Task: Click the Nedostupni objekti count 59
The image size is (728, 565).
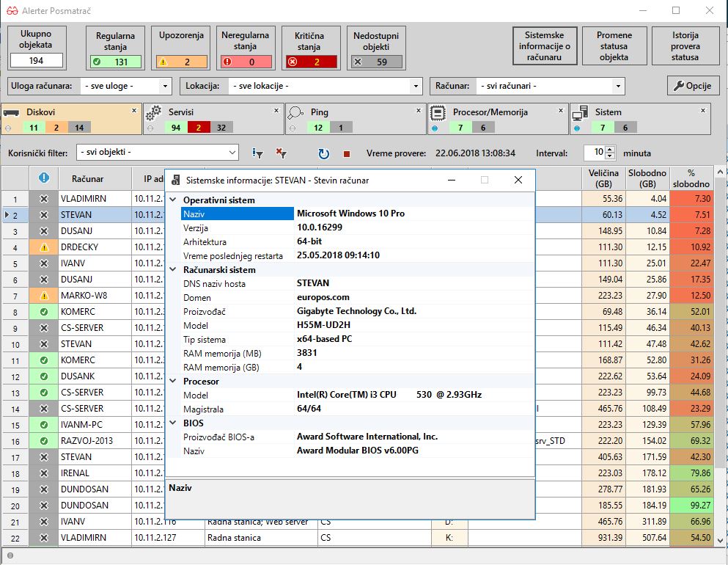Action: (376, 62)
